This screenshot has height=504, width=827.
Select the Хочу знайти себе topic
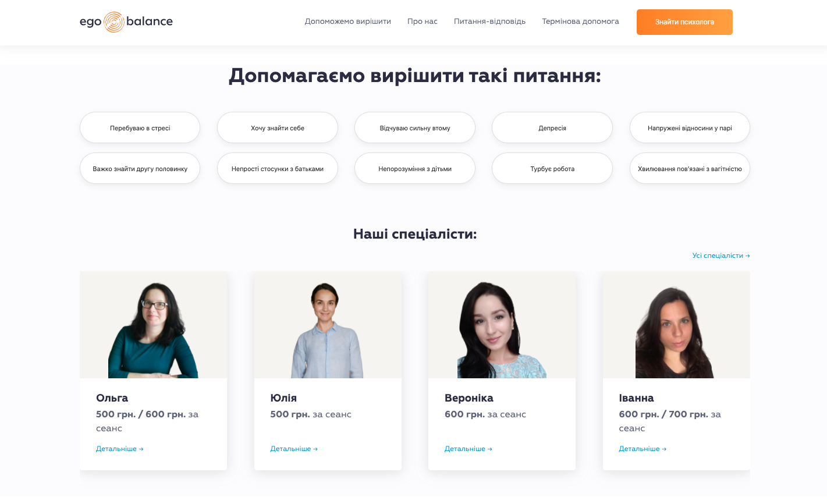pyautogui.click(x=278, y=127)
